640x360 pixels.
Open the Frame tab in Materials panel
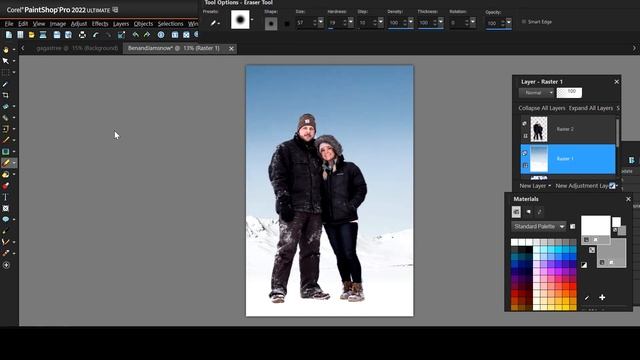pos(528,211)
